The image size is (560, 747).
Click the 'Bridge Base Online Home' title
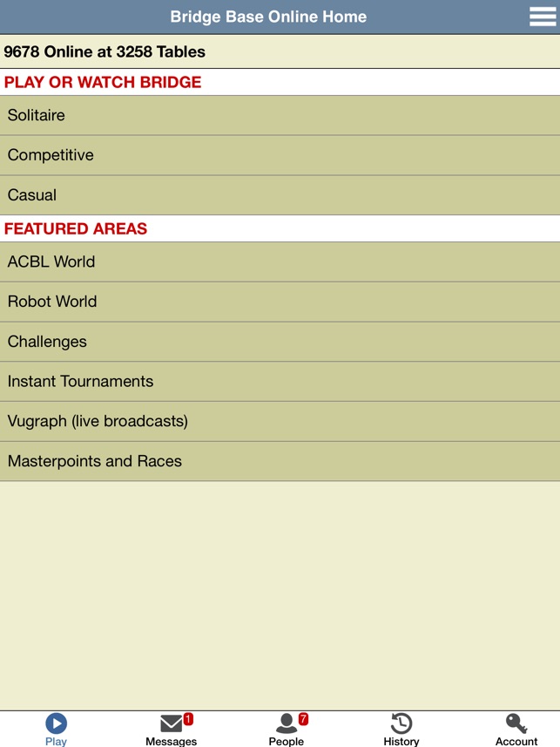pyautogui.click(x=268, y=17)
